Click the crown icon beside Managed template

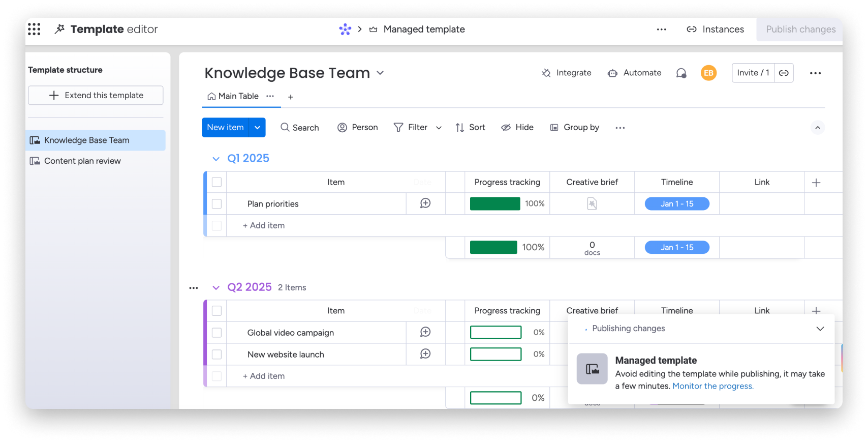tap(373, 30)
